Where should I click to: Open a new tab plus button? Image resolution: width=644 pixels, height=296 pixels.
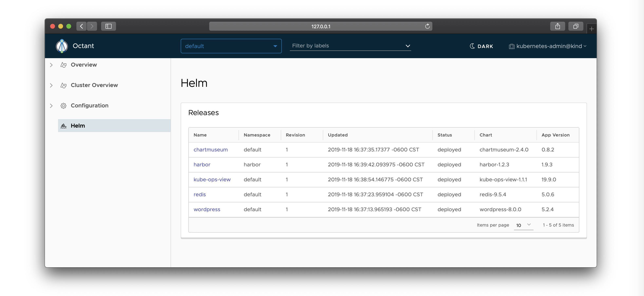(x=591, y=29)
